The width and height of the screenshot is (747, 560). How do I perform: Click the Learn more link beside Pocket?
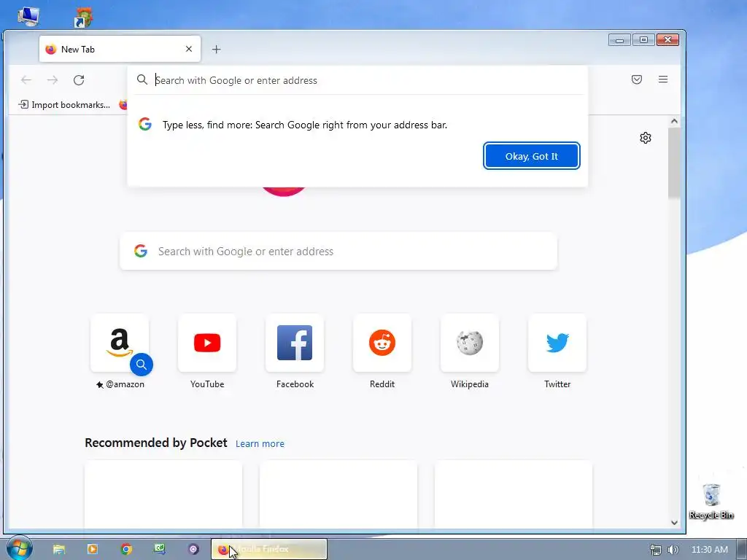click(260, 444)
